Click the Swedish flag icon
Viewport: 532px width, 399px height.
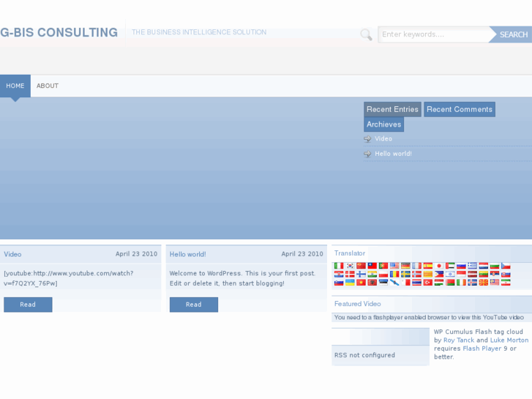pyautogui.click(x=405, y=274)
